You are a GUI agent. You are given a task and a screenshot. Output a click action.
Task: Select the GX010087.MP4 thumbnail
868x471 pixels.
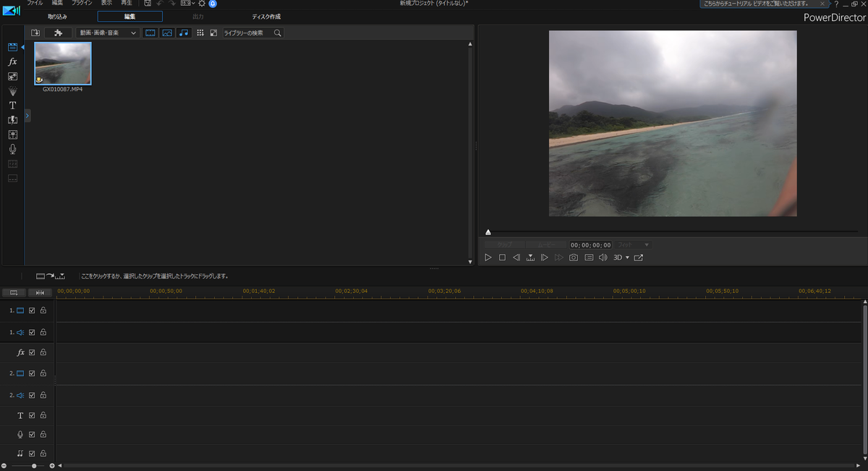[62, 63]
